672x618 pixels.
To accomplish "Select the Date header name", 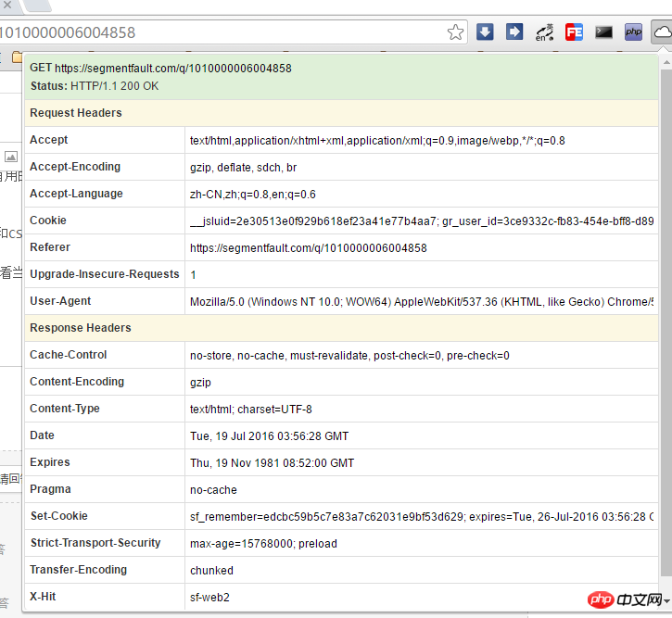I will click(42, 435).
